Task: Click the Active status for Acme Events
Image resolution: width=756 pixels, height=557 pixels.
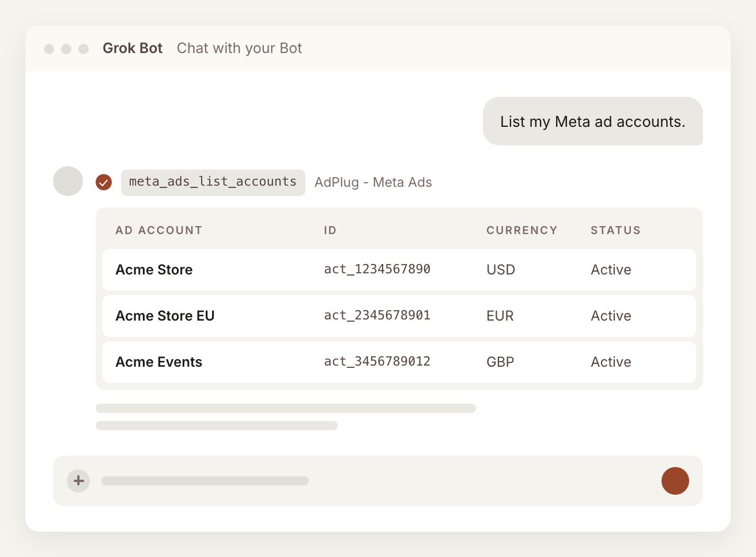Action: click(611, 362)
